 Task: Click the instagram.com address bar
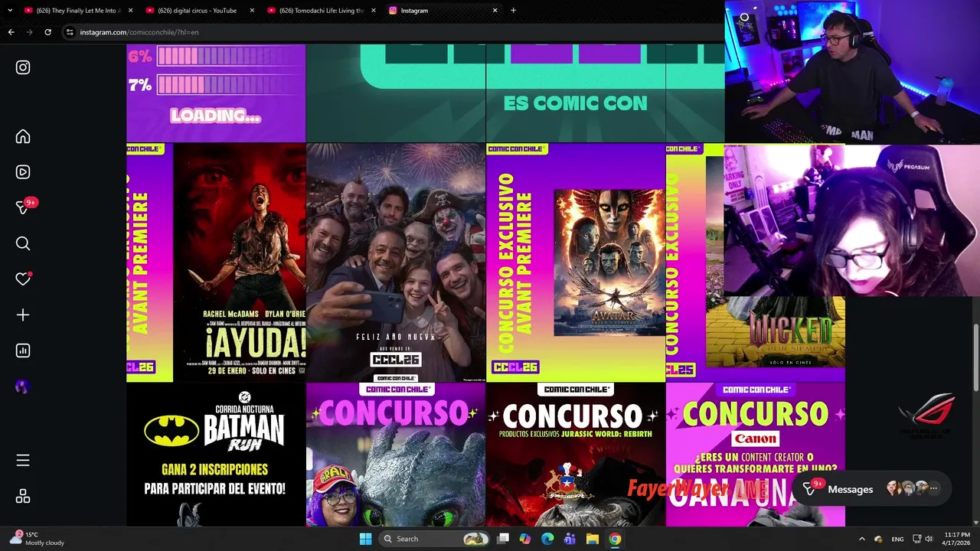tap(390, 32)
